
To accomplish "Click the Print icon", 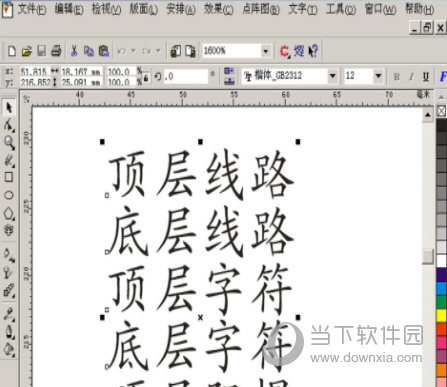I will 56,51.
